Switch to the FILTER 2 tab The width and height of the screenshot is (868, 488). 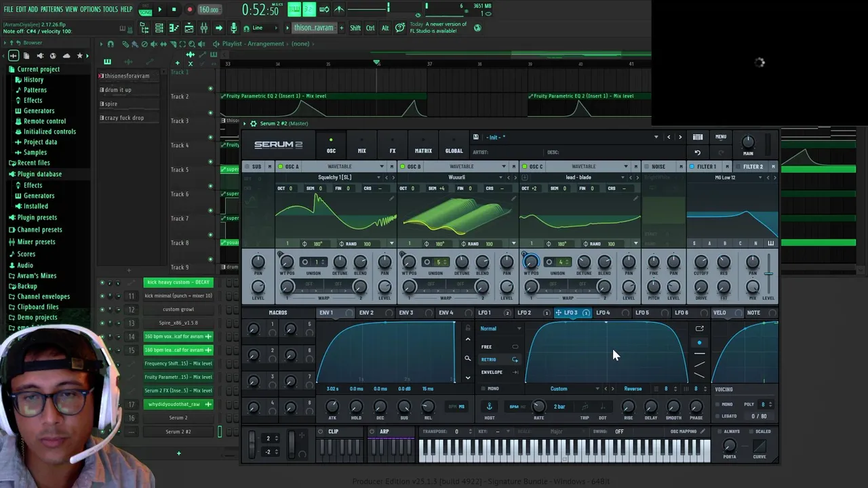(753, 167)
